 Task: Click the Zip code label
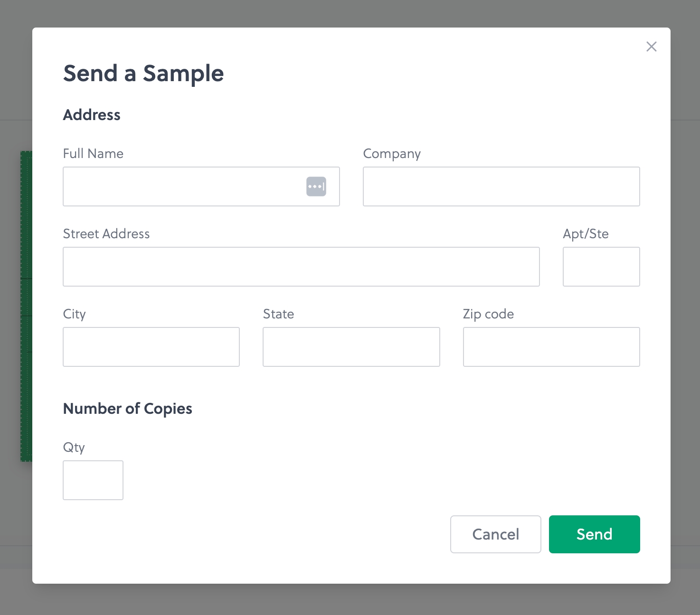click(488, 314)
